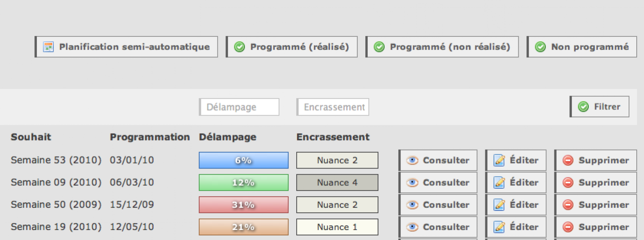Image resolution: width=644 pixels, height=240 pixels.
Task: Select the blue 6% Délampage bar
Action: point(244,160)
